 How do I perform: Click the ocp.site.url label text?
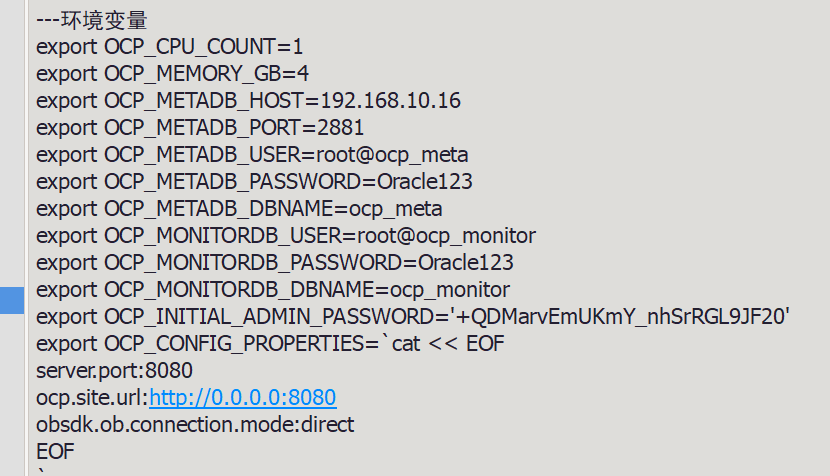tap(93, 398)
